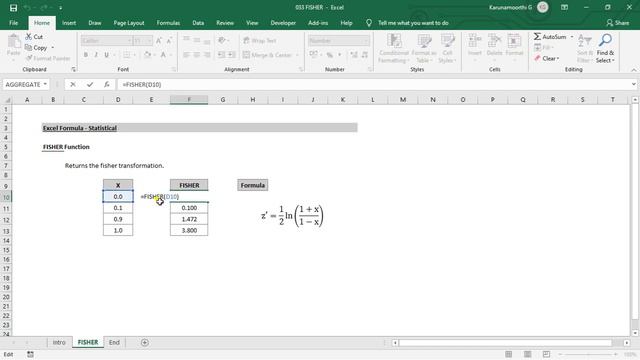This screenshot has height=360, width=640.
Task: Open Insert Function fx icon
Action: 107,84
